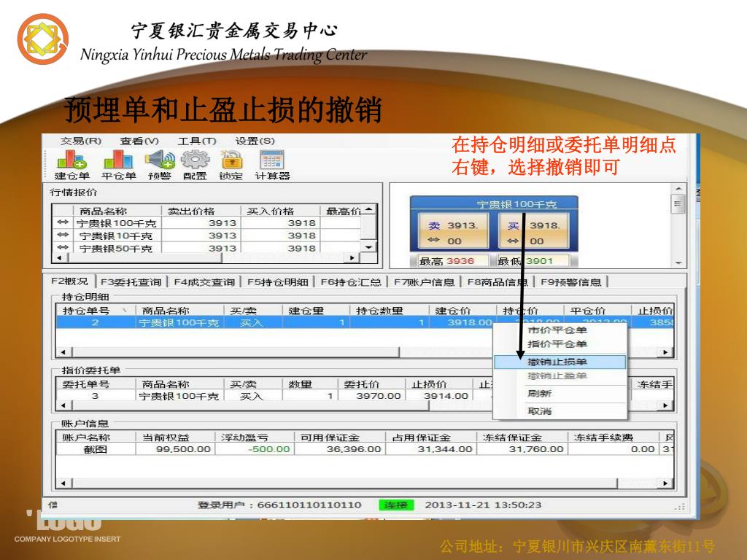The image size is (747, 560).
Task: Click the 委托单号 column header
Action: (96, 384)
